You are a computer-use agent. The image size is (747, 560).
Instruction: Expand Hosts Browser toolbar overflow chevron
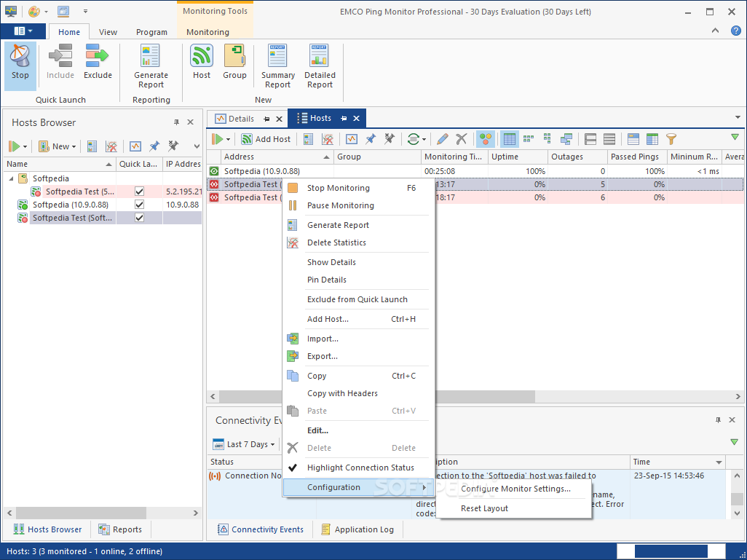197,146
